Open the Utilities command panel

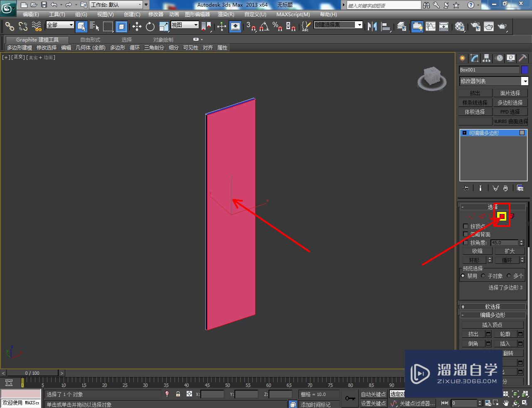coord(522,58)
